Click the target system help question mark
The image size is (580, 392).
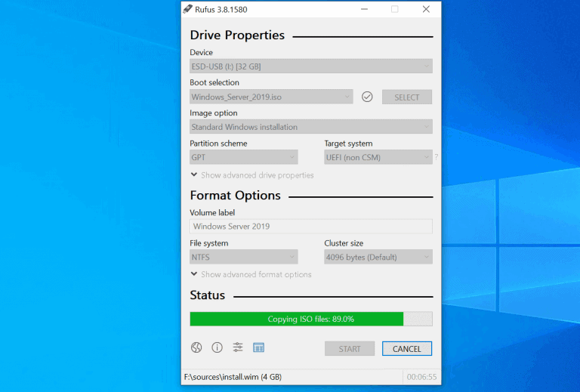click(437, 157)
